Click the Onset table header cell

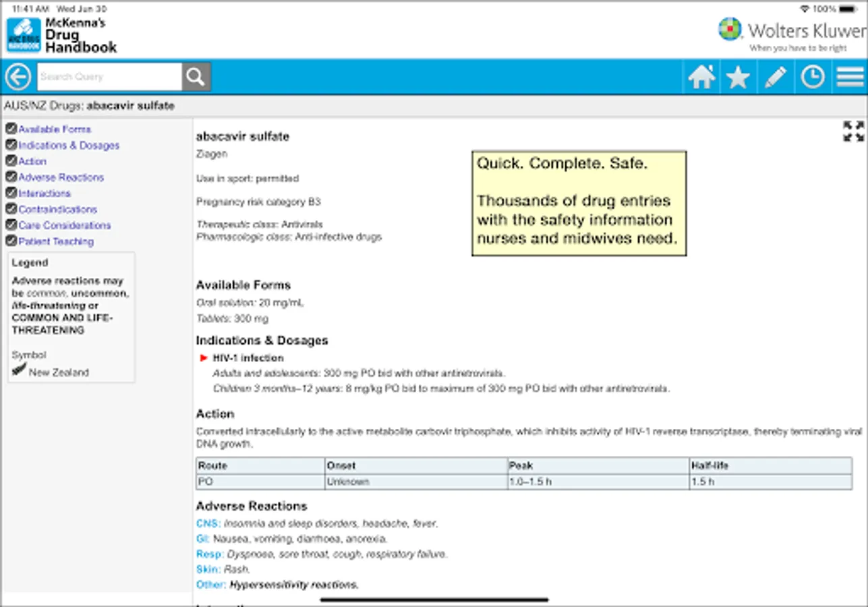pos(415,465)
